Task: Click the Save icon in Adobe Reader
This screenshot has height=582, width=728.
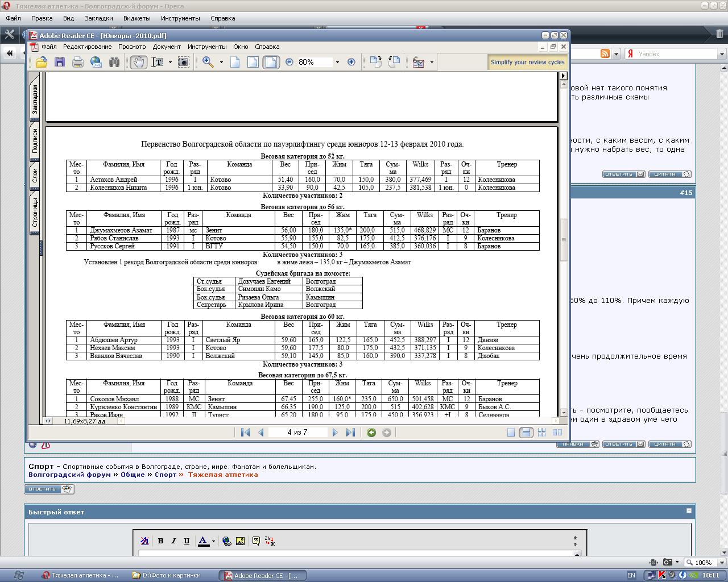Action: click(60, 62)
